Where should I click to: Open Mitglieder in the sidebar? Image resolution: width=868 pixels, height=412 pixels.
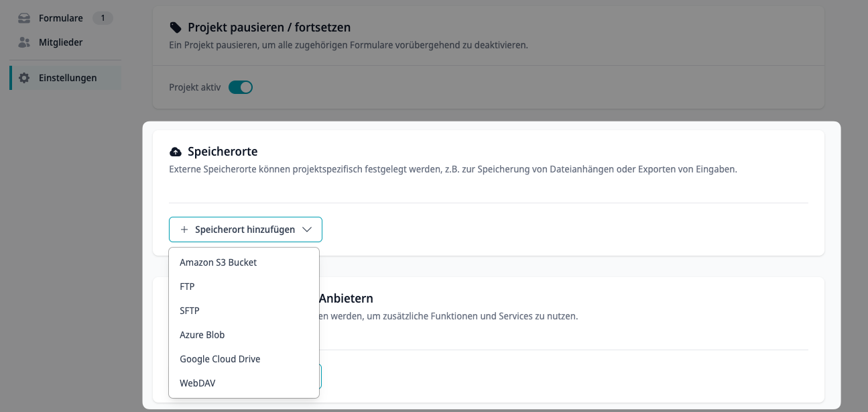[66, 42]
